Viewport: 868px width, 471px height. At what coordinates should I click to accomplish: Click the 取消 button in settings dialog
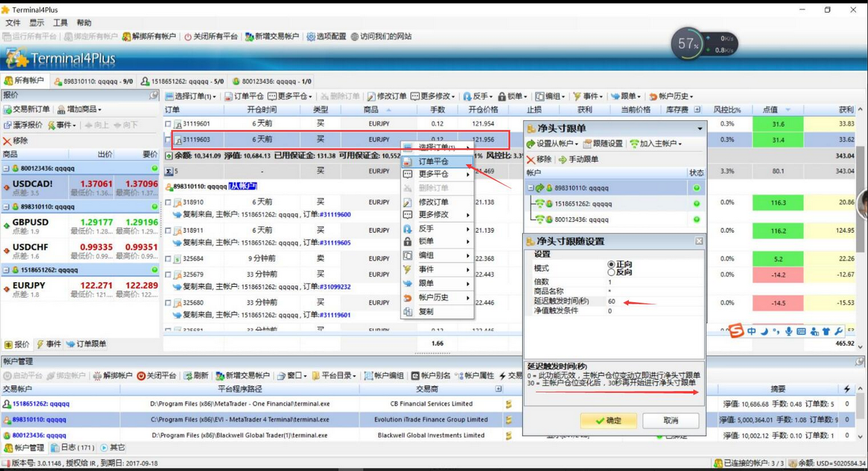(x=670, y=420)
